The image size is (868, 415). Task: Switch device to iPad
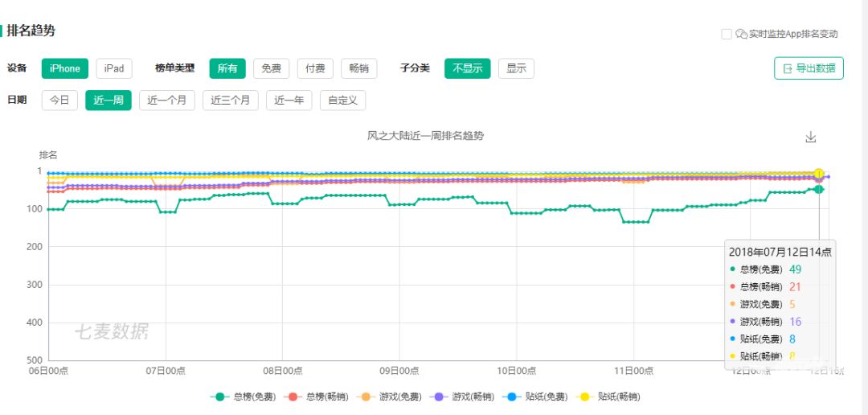pyautogui.click(x=114, y=68)
